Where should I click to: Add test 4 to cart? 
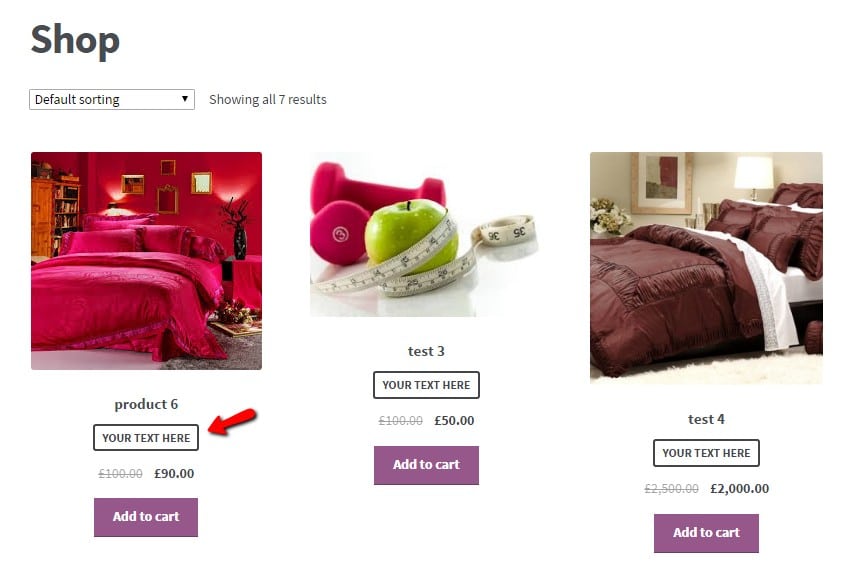pos(706,533)
